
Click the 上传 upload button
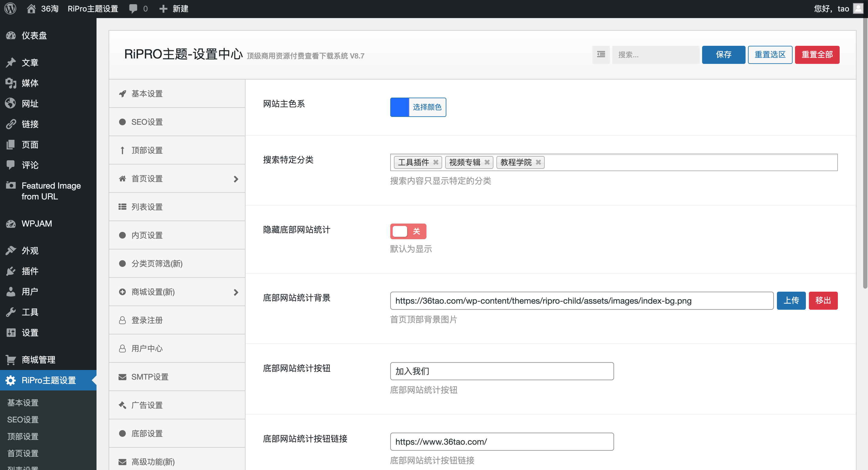tap(791, 300)
